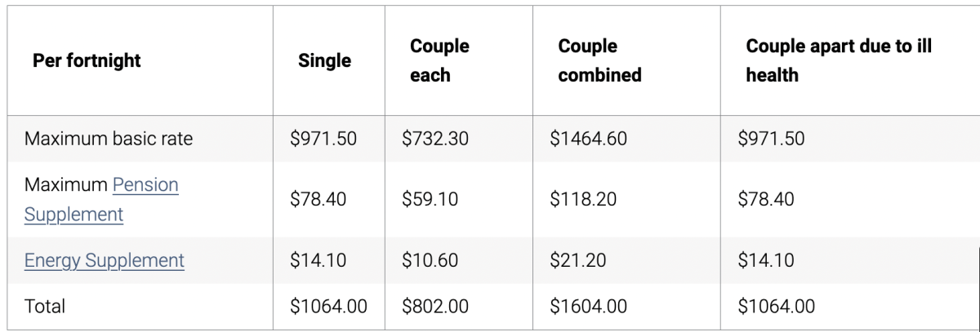Click the $1464.60 Couple combined cell
Screen dimensions: 980x332
click(x=588, y=139)
